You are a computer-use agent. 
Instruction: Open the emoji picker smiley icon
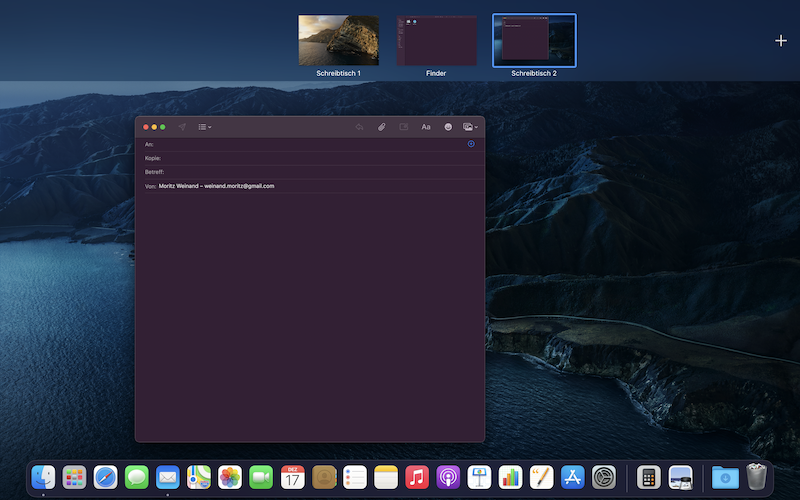coord(448,127)
